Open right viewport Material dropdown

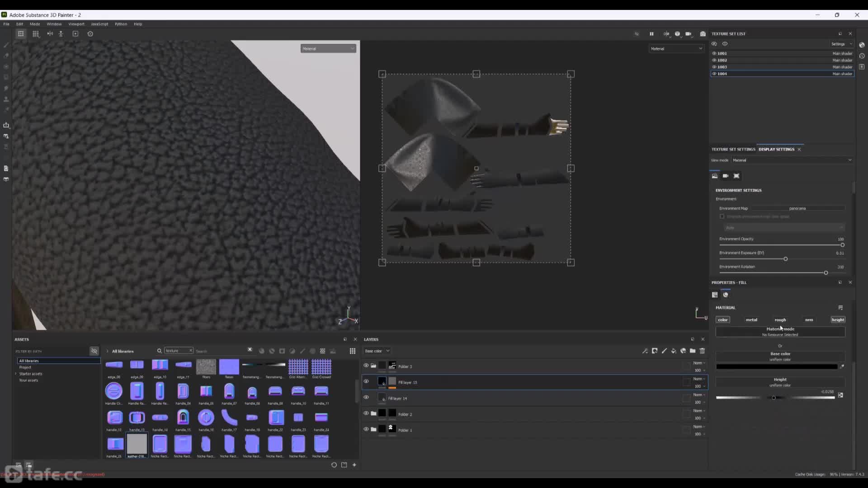pos(676,49)
